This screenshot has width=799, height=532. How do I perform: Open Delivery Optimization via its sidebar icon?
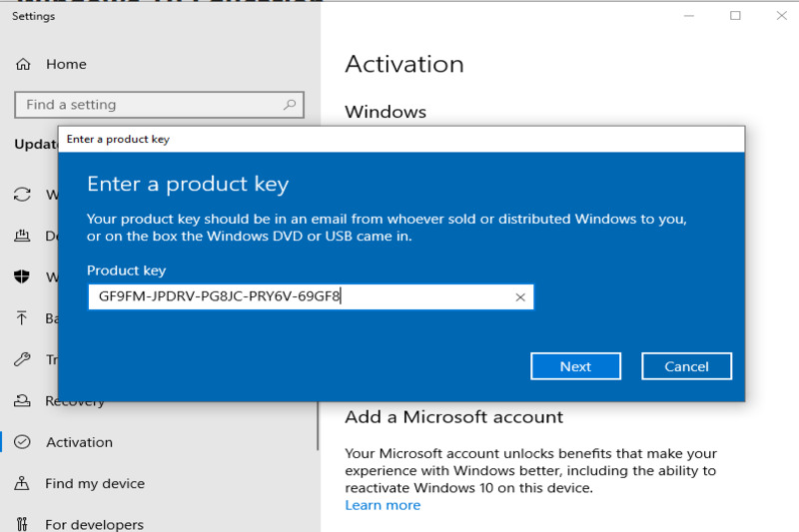(23, 237)
